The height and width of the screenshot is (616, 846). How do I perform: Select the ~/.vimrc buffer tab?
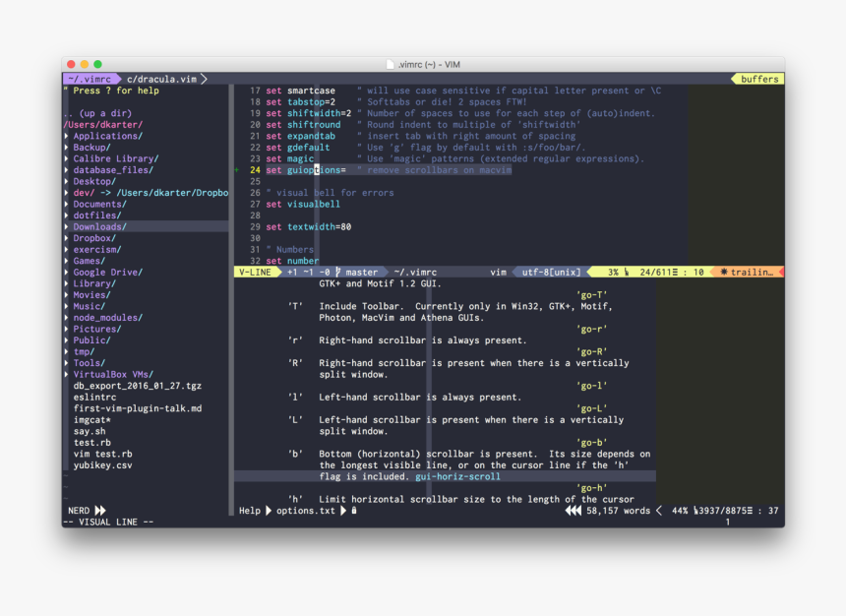point(90,79)
